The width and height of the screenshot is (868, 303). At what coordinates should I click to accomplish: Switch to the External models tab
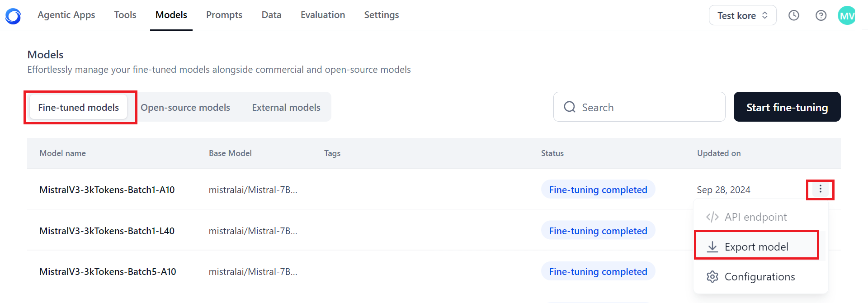pos(286,107)
